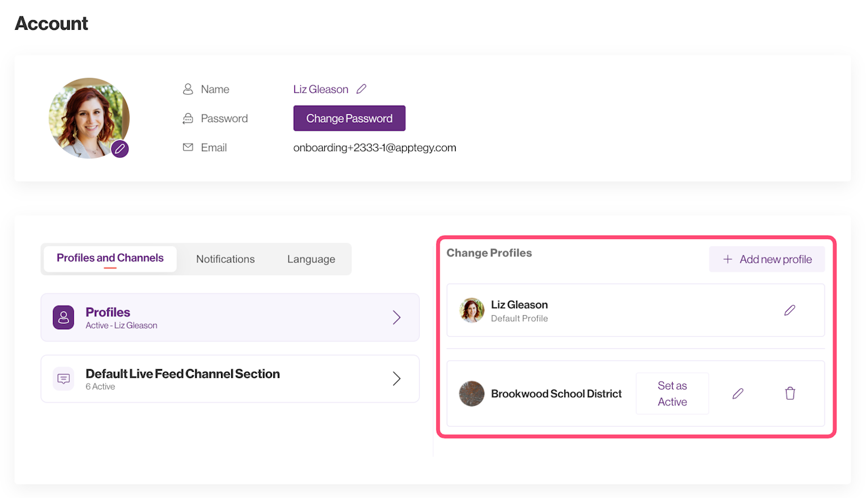Expand the Profiles row chevron
Screen dimensions: 868x498
(397, 317)
